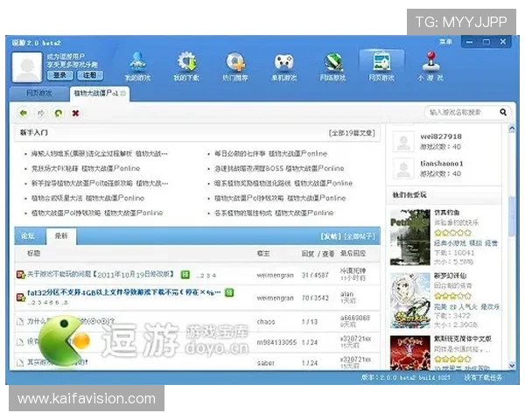Click star rating of the fishing game
The image size is (525, 420).
(452, 233)
